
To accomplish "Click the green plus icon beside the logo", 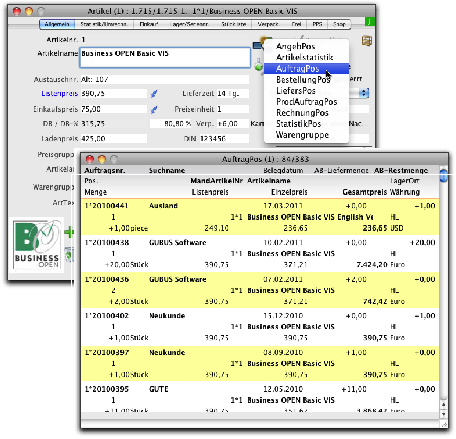I will point(69,232).
